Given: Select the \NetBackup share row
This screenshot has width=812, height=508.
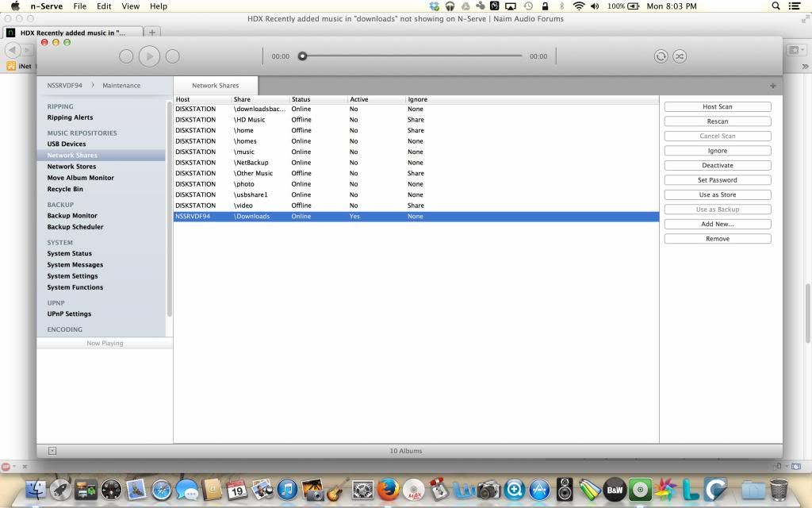Looking at the screenshot, I should (x=416, y=163).
